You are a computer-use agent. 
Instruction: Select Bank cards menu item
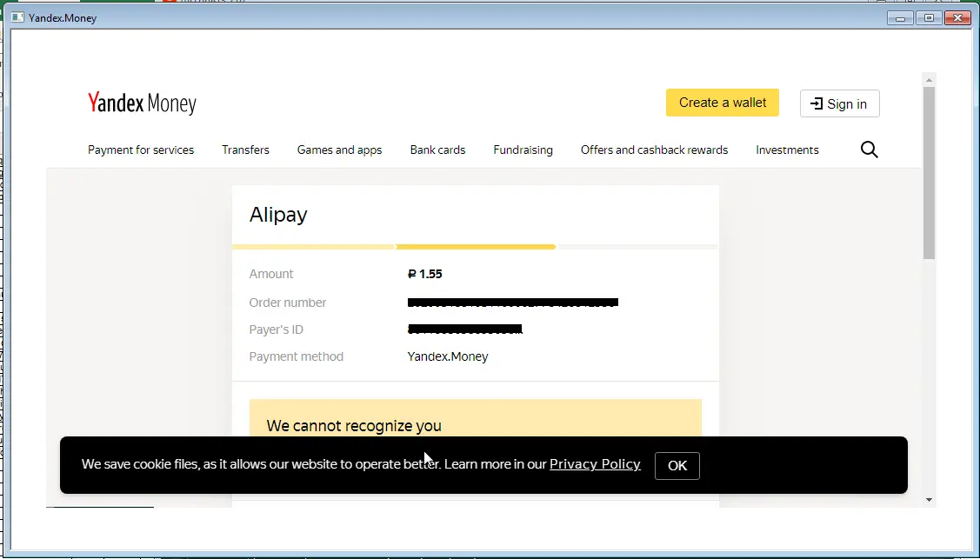tap(437, 150)
